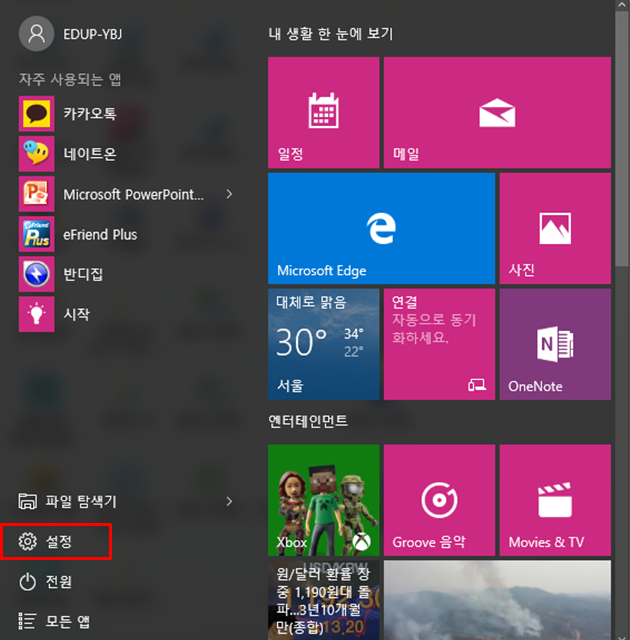Open the Xbox tile

tap(324, 500)
